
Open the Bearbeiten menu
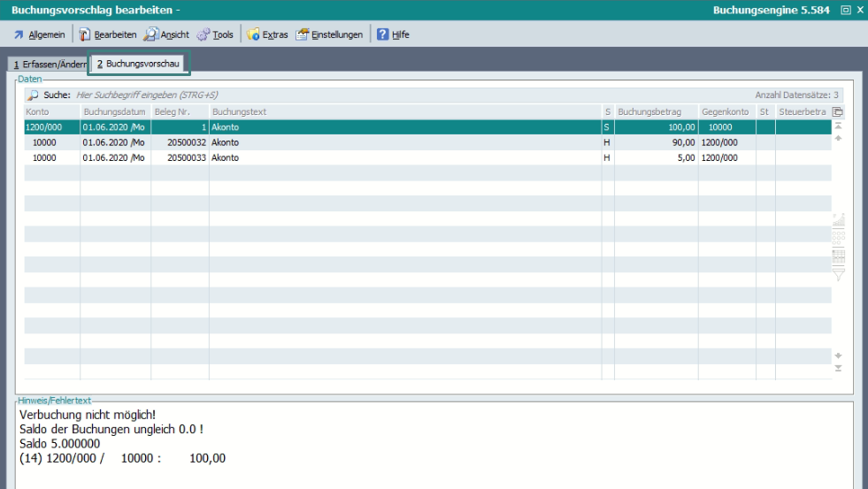point(108,34)
